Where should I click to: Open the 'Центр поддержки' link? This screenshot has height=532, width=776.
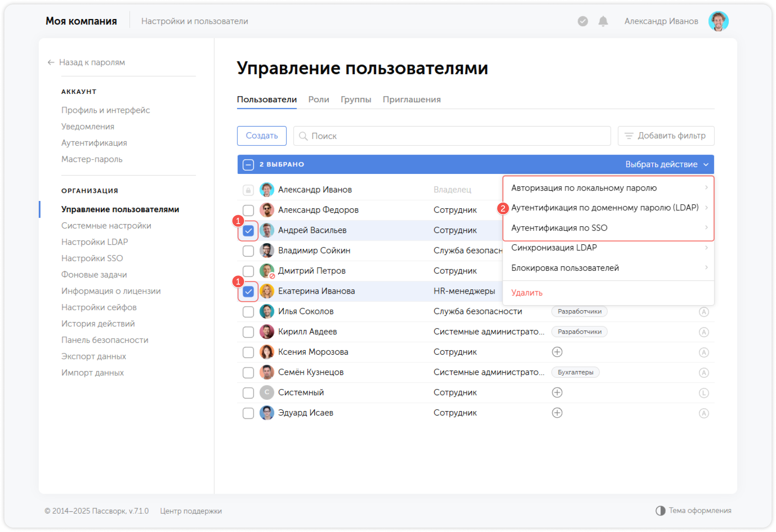click(x=191, y=511)
